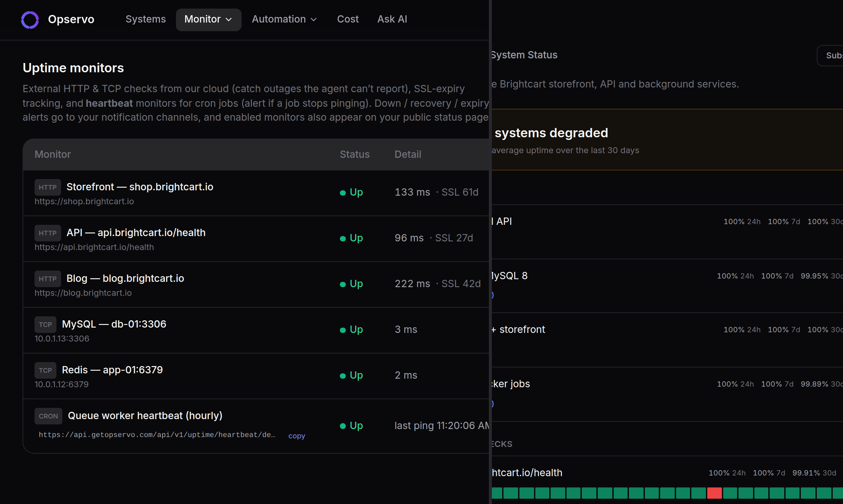Select the Storefront shop.brightcart.io monitor name
The height and width of the screenshot is (504, 843).
[x=140, y=187]
